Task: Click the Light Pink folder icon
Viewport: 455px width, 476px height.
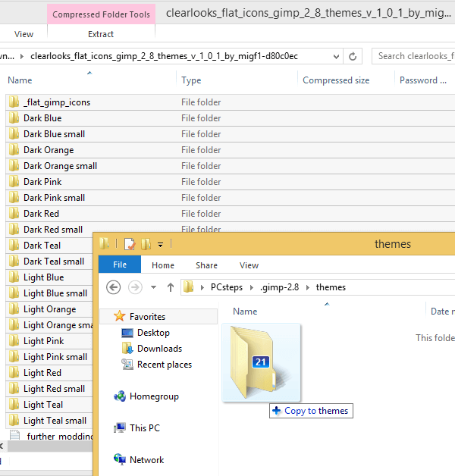Action: coord(14,341)
